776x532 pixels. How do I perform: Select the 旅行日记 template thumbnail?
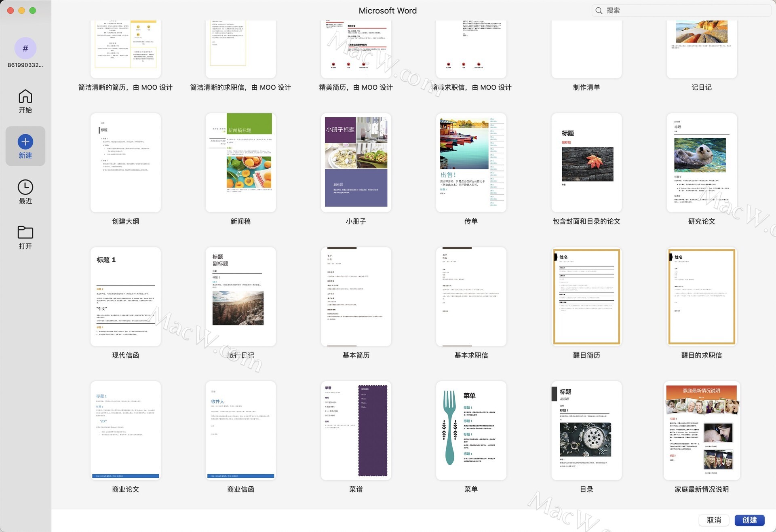coord(241,297)
